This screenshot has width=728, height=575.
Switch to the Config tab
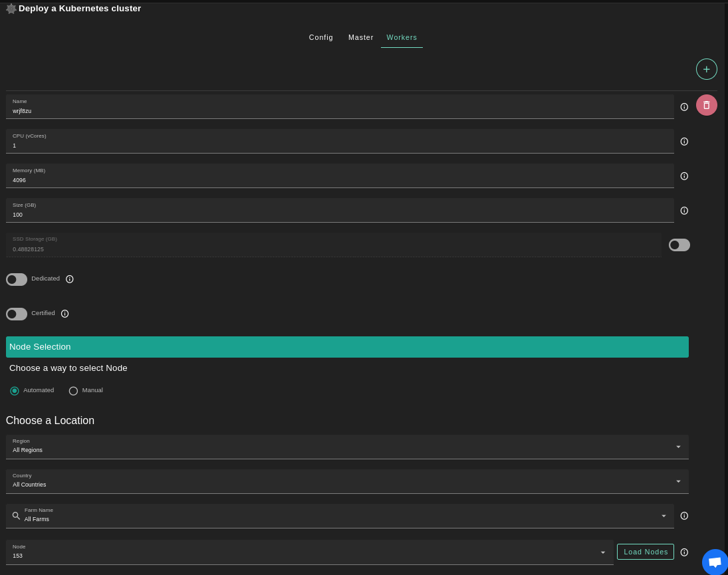pyautogui.click(x=321, y=37)
